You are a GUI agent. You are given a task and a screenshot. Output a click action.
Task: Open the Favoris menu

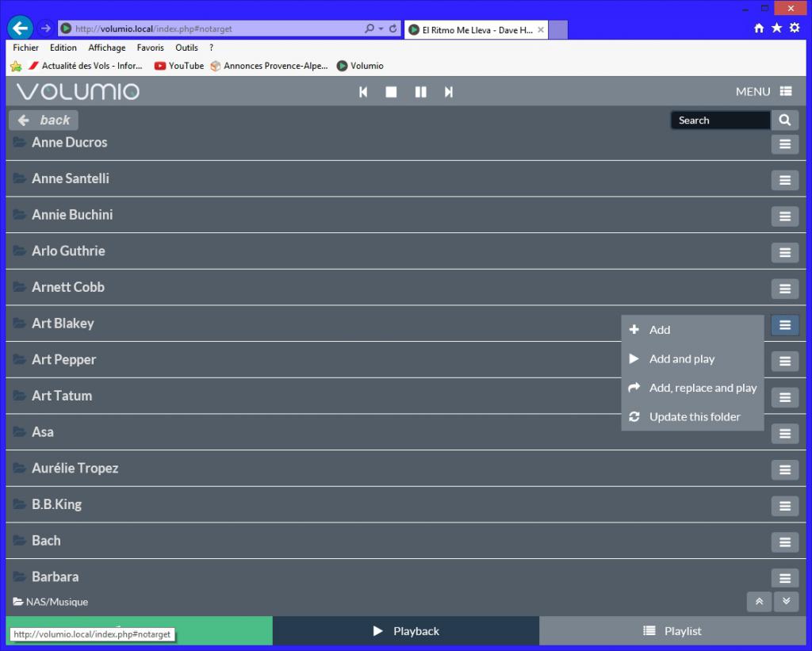click(x=150, y=48)
